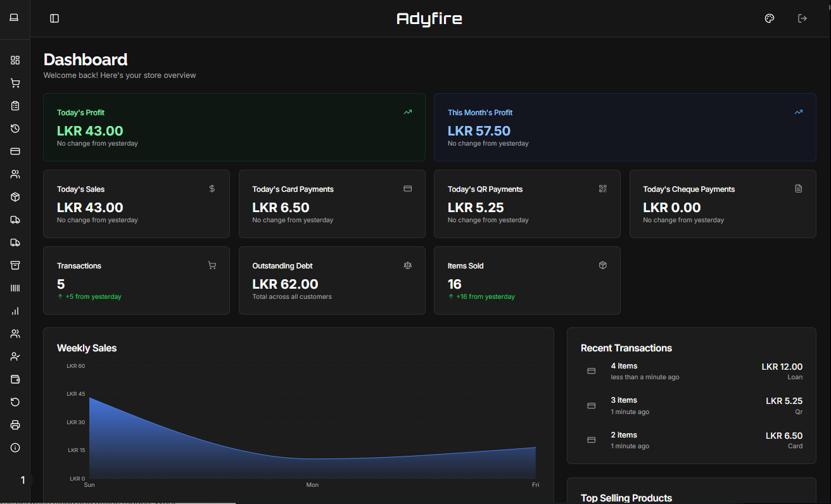
Task: Open the clipboard list sidebar icon
Action: pyautogui.click(x=15, y=106)
